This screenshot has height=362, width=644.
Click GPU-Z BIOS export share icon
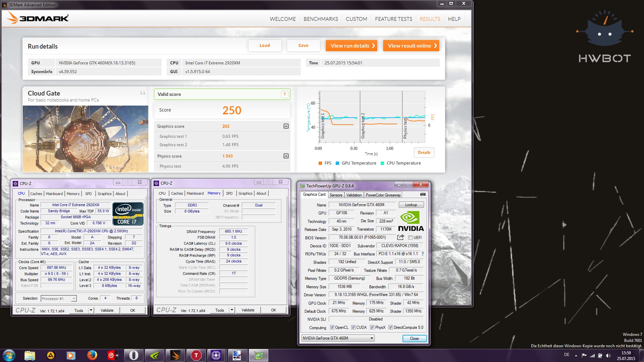pos(400,237)
